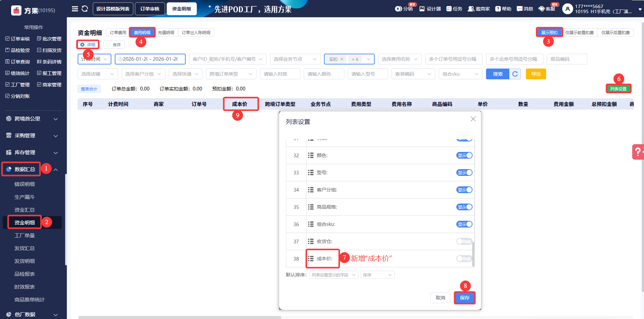Switch to 费用明细 tab
Image resolution: width=644 pixels, height=319 pixels.
[142, 32]
